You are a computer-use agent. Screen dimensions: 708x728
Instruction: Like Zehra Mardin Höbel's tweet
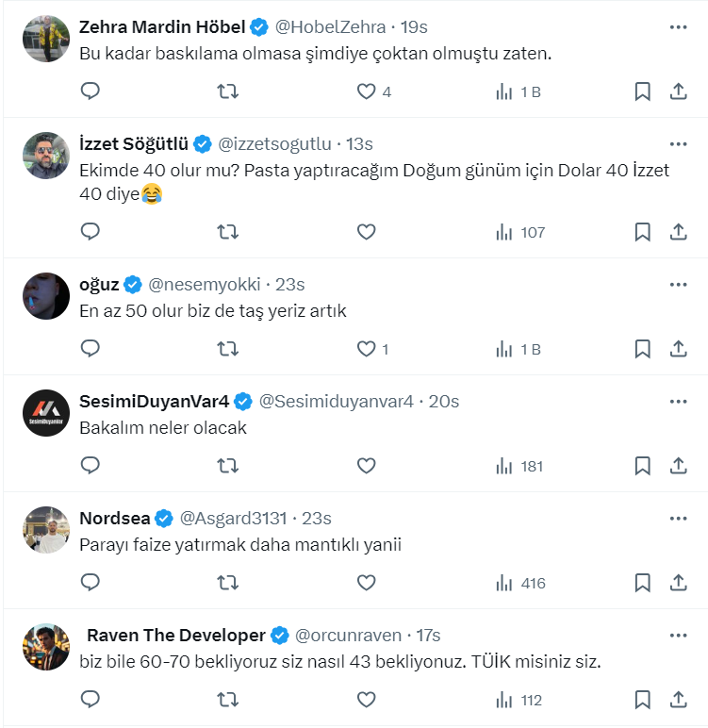(x=366, y=91)
